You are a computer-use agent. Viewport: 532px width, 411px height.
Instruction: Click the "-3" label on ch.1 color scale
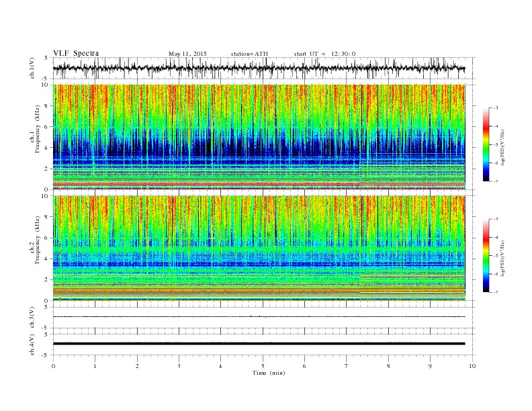[496, 108]
